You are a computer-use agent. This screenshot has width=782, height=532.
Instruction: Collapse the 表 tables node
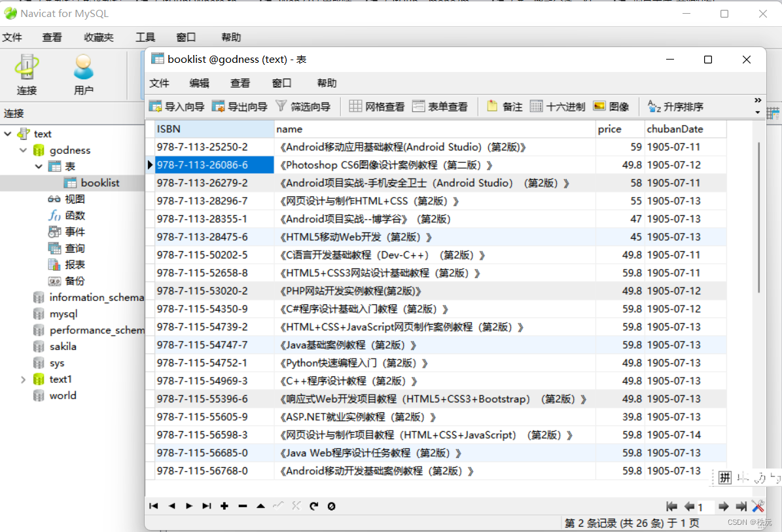pos(39,166)
